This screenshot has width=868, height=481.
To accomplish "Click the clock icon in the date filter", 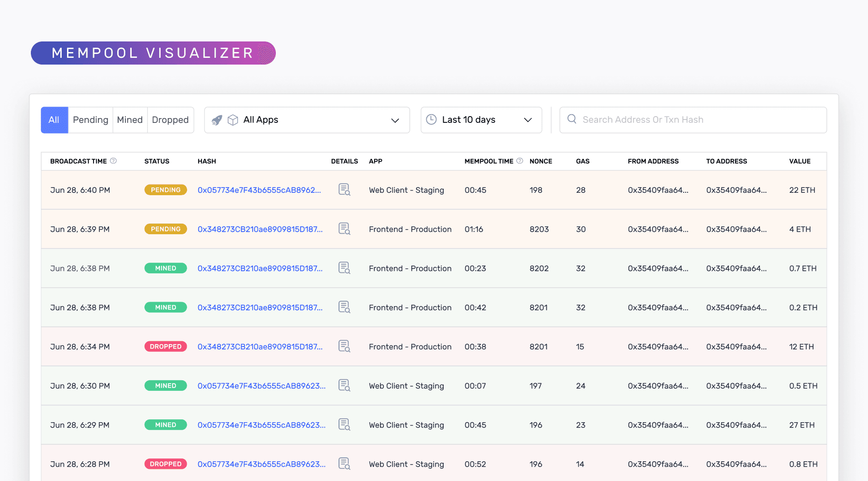I will point(431,120).
